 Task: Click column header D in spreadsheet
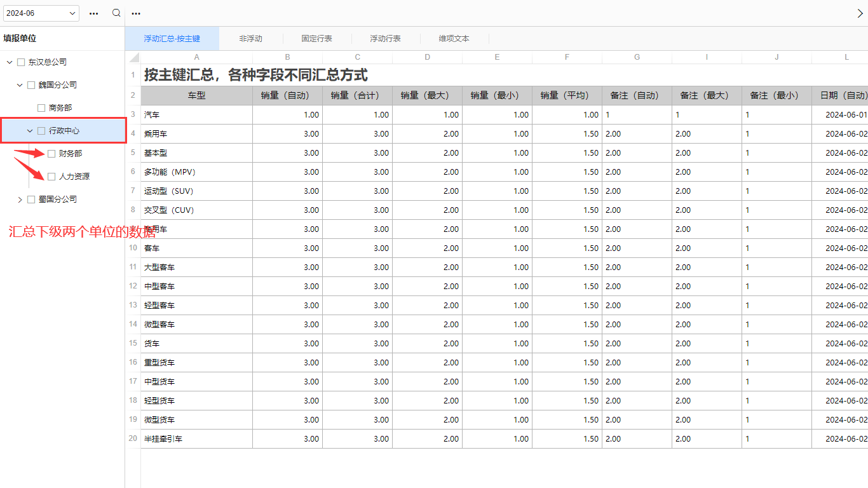click(x=427, y=57)
